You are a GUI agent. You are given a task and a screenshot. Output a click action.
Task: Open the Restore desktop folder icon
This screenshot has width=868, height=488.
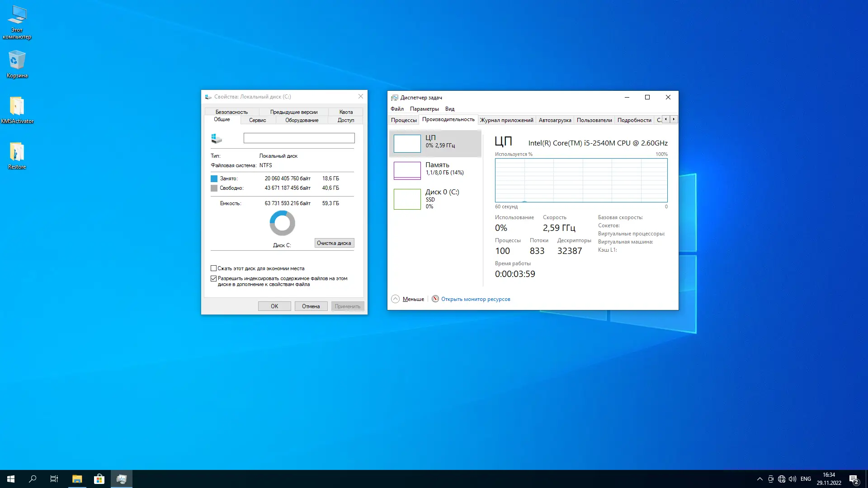click(x=17, y=152)
